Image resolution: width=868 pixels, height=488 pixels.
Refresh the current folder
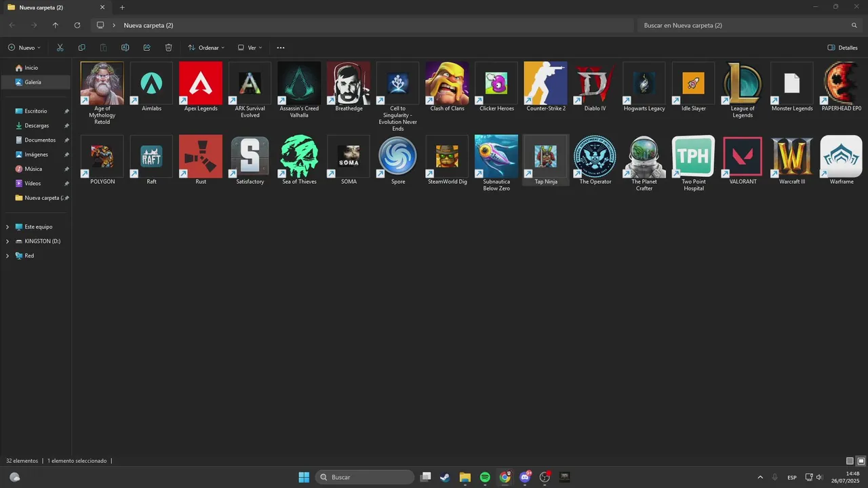77,25
